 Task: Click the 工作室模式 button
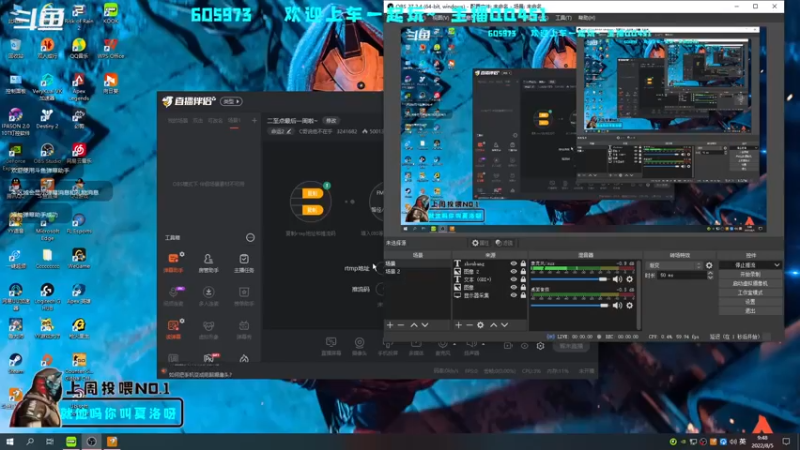[x=750, y=293]
